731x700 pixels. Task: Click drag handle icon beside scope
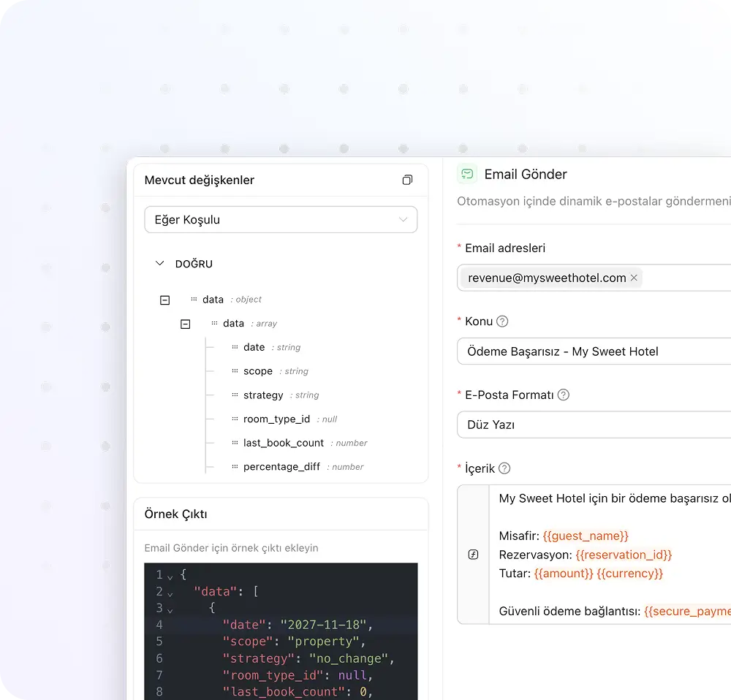235,371
